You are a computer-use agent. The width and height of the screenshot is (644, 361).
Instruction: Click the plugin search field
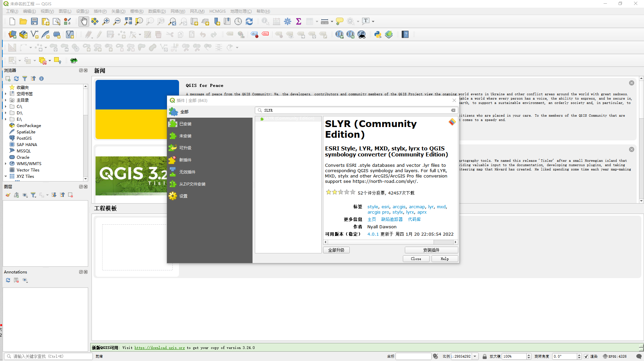point(356,110)
